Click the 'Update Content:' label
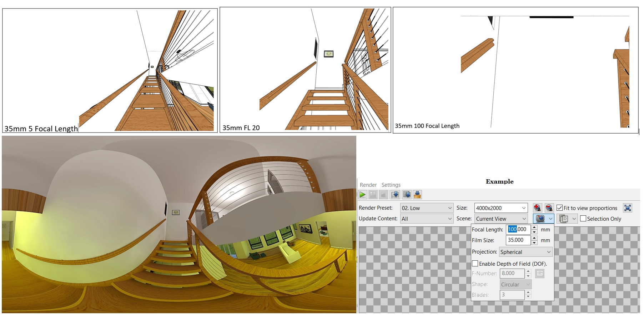This screenshot has height=315, width=644. click(x=378, y=219)
